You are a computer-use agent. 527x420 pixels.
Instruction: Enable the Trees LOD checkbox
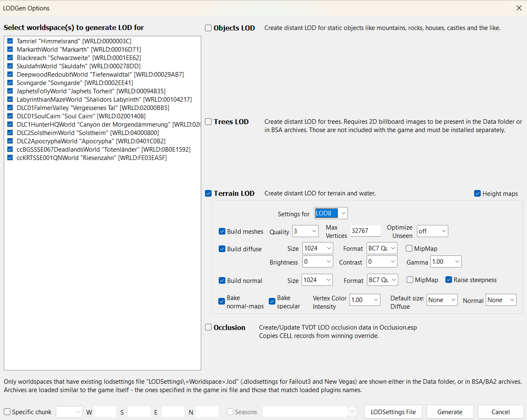click(208, 122)
